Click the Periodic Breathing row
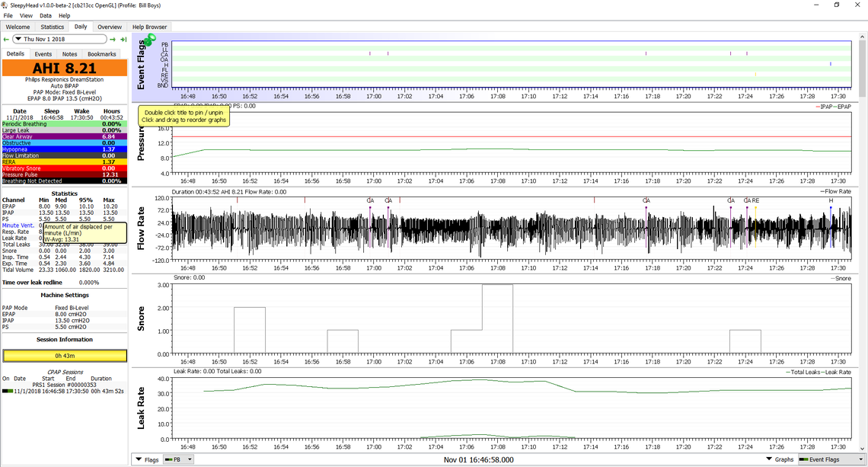 [x=64, y=124]
